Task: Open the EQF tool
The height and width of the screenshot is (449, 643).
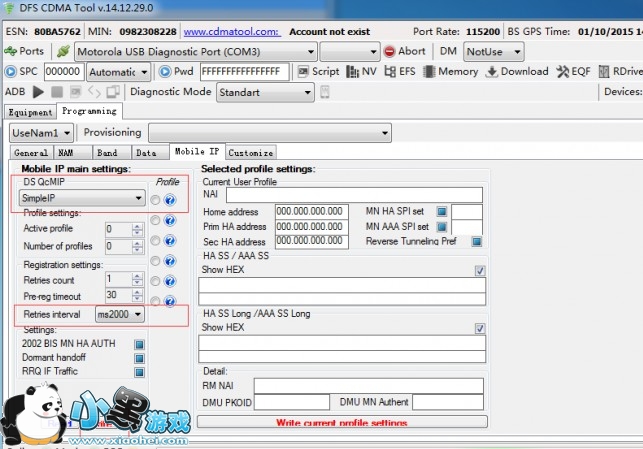Action: point(573,71)
